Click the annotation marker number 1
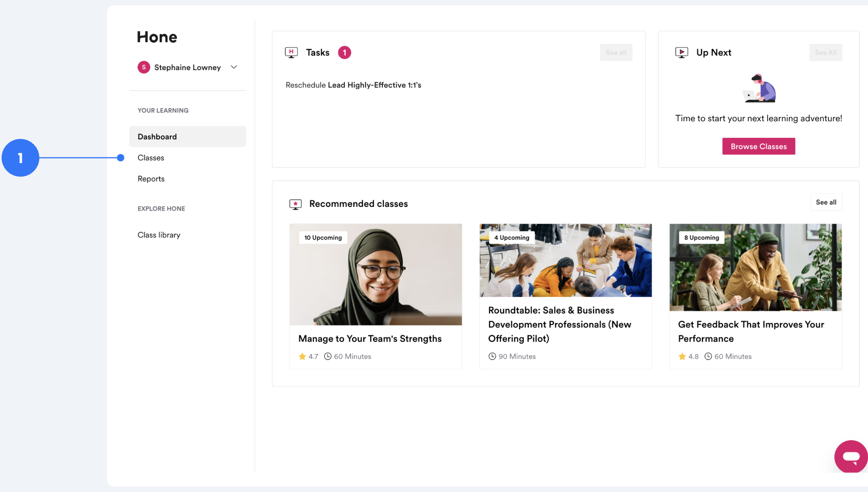 point(20,158)
